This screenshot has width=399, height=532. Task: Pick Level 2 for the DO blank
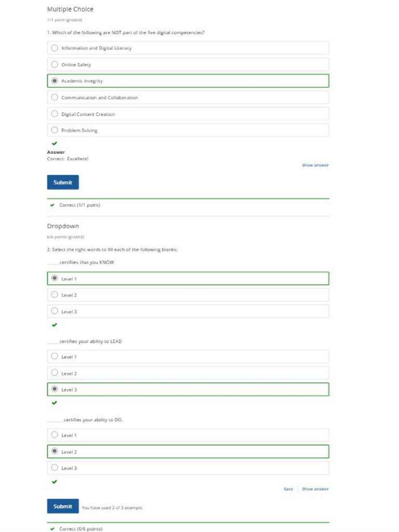click(x=55, y=451)
